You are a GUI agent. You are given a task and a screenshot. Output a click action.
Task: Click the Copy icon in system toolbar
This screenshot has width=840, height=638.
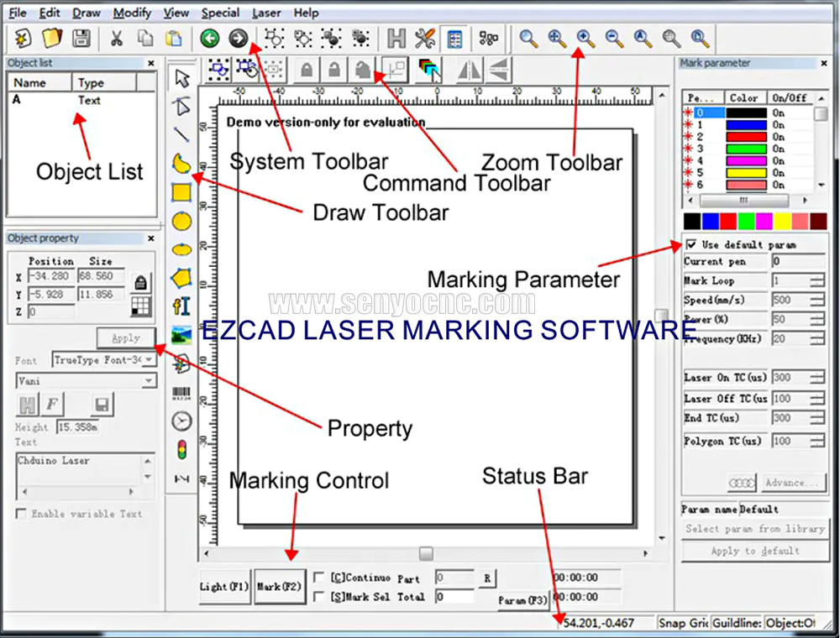coord(144,38)
